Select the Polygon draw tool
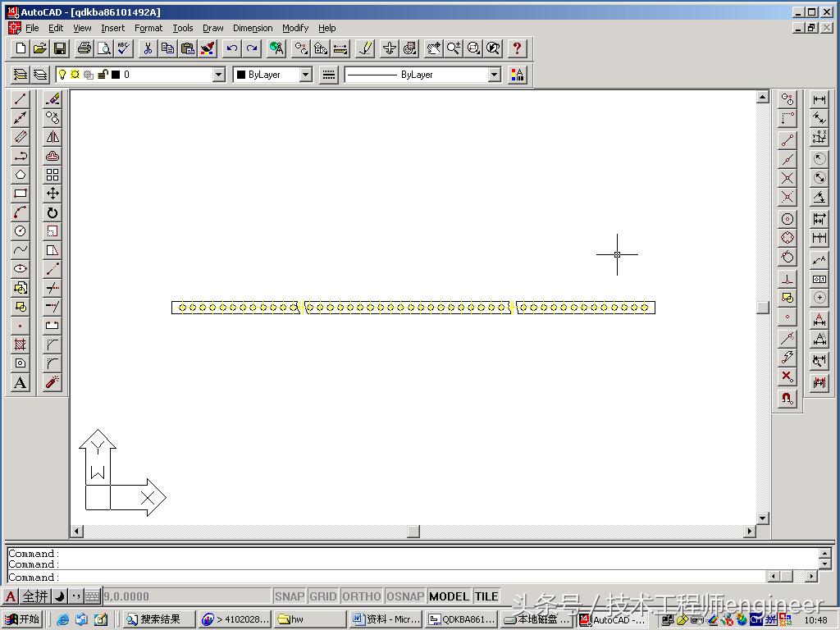Image resolution: width=840 pixels, height=630 pixels. pos(21,175)
